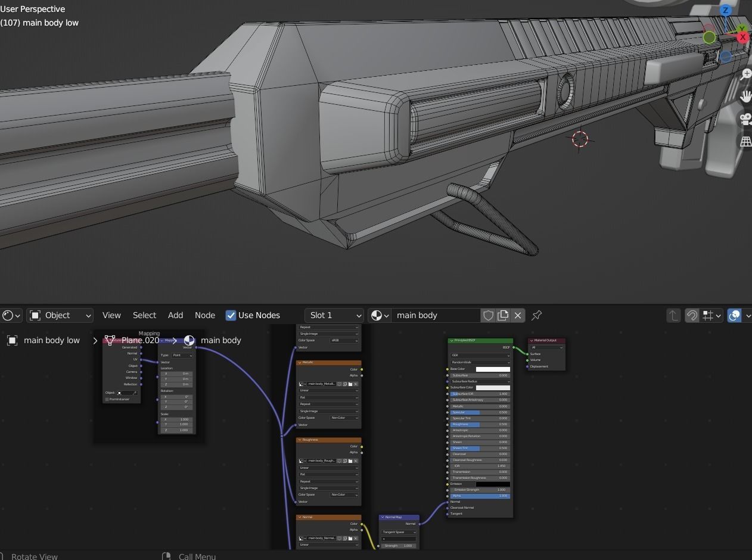Toggle the fake user shield for main body material
The height and width of the screenshot is (560, 752).
point(488,315)
